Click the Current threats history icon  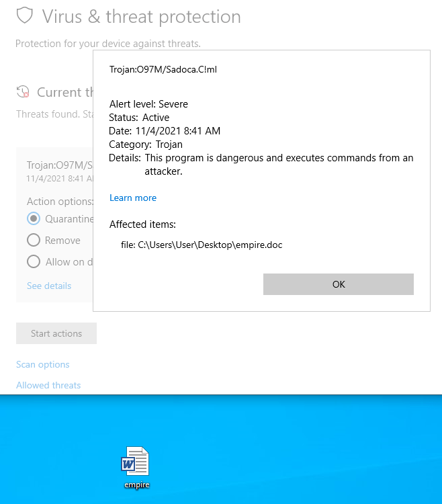[24, 92]
